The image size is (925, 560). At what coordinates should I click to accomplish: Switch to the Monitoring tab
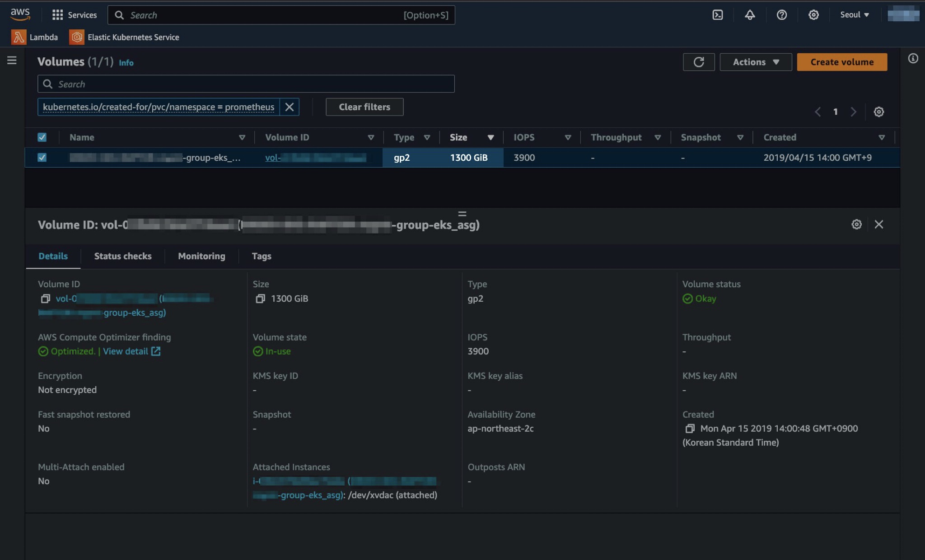click(201, 256)
